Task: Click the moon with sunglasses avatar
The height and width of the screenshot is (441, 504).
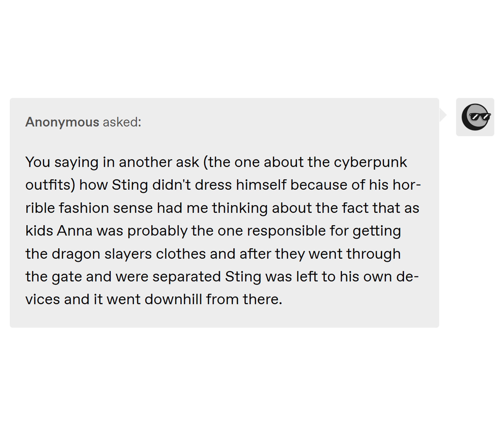Action: tap(475, 117)
